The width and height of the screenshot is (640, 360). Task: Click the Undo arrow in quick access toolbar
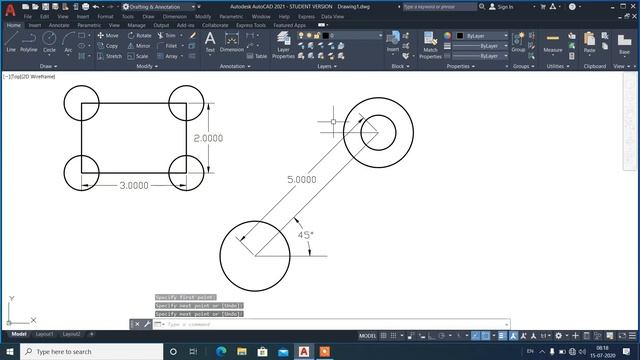96,7
